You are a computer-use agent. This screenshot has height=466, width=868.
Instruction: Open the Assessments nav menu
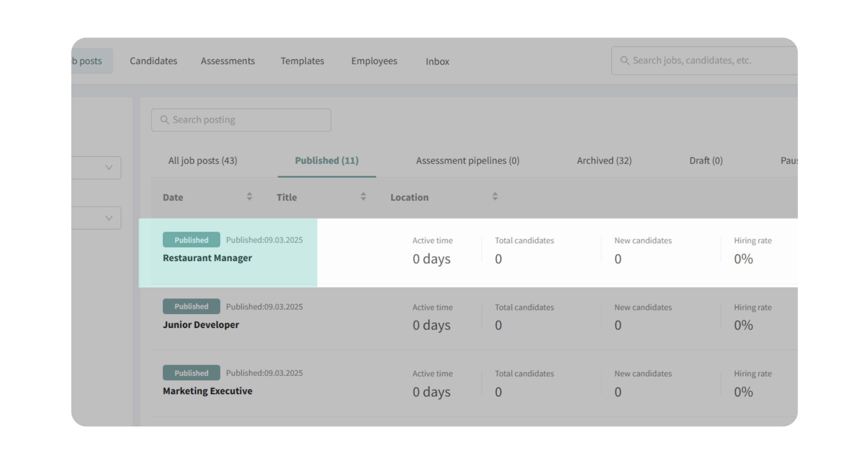[x=228, y=61]
